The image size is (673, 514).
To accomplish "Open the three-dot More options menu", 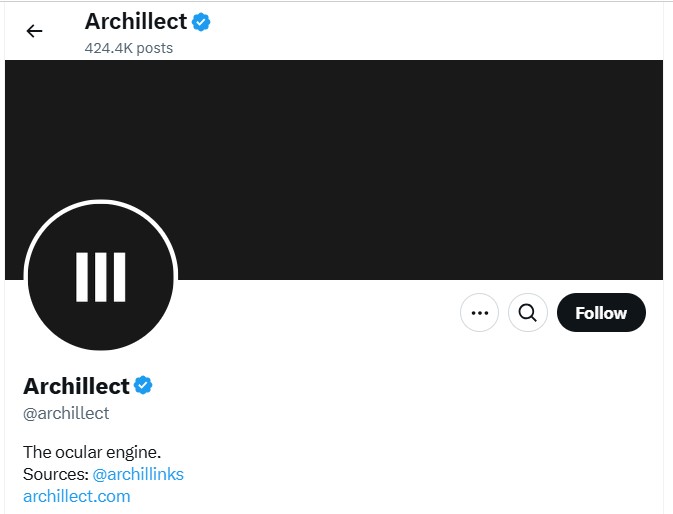I will pyautogui.click(x=479, y=313).
